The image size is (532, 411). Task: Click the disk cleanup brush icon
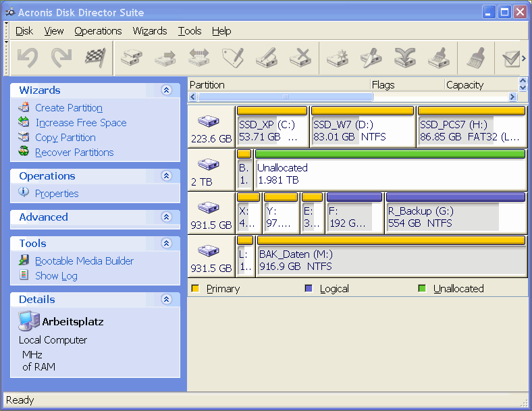tap(439, 57)
